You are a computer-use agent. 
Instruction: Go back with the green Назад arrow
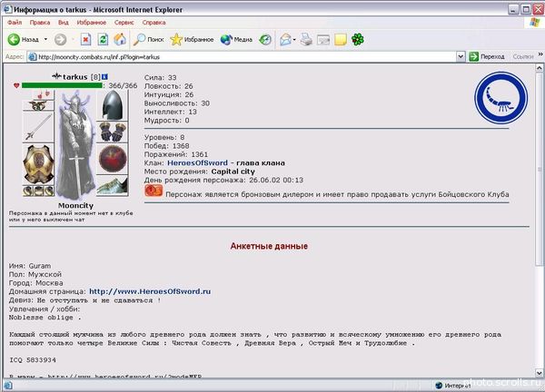(x=23, y=40)
